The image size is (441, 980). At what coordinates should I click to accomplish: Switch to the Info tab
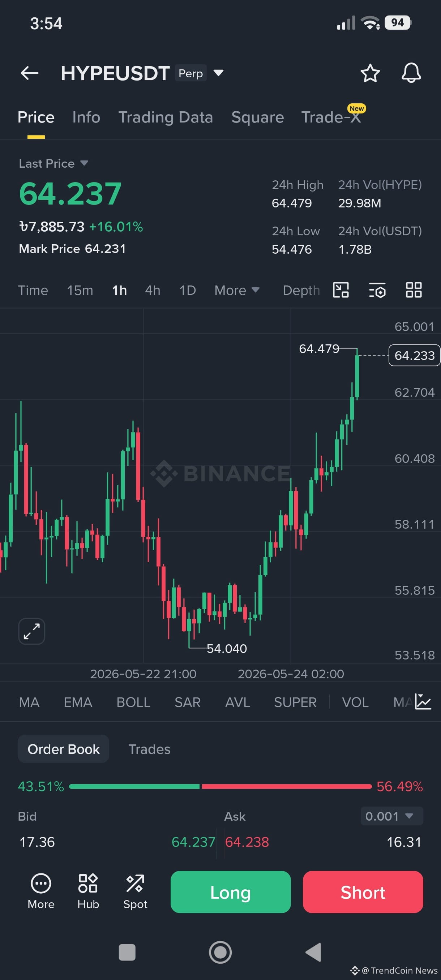click(86, 117)
